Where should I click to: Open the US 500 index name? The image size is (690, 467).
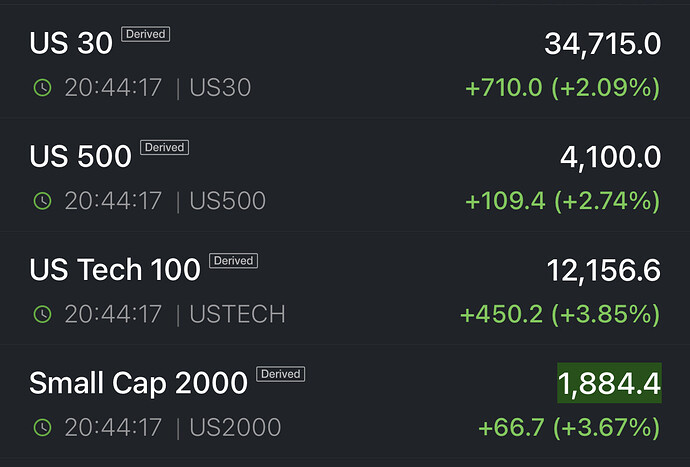point(80,157)
